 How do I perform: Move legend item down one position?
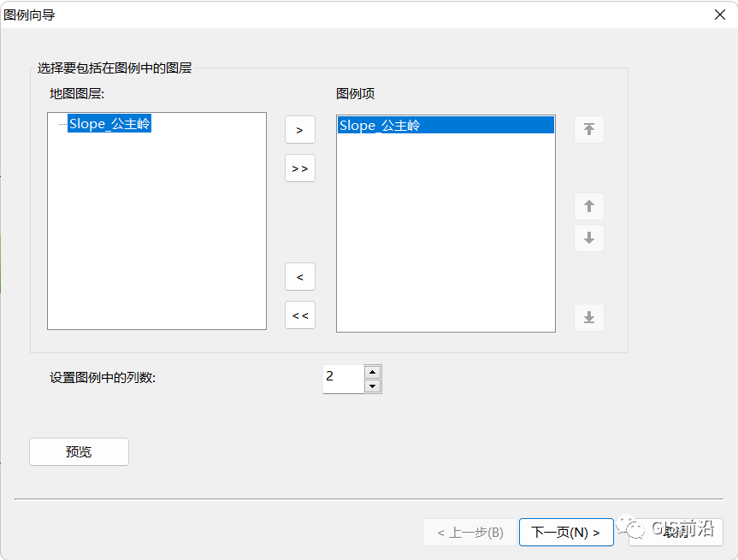(x=589, y=239)
